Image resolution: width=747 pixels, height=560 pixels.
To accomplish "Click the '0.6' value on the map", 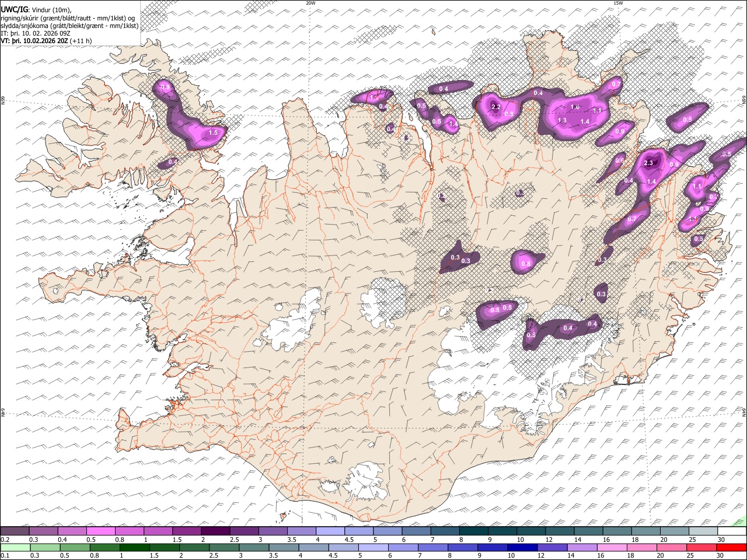I will click(x=620, y=160).
